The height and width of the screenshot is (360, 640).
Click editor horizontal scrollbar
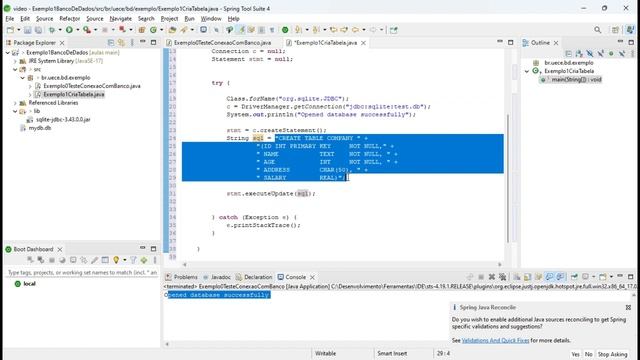pos(342,264)
